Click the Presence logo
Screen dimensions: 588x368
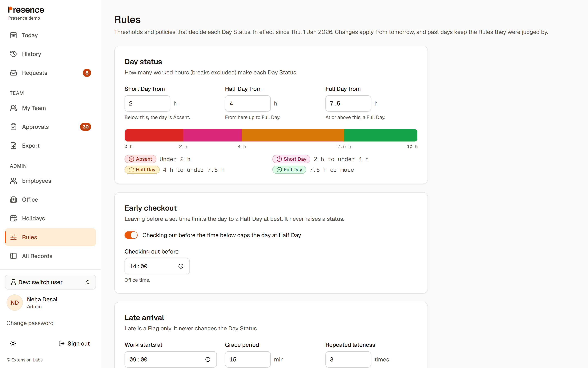pos(26,10)
